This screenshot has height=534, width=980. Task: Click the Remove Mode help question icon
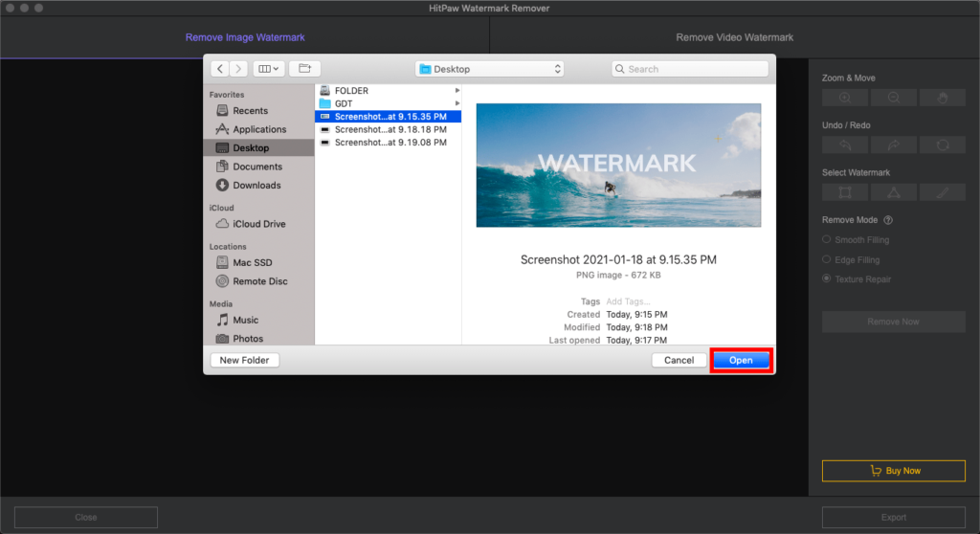coord(888,220)
